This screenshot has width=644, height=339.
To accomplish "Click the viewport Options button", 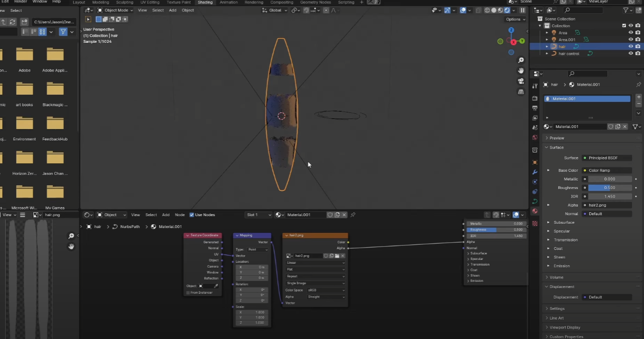I will point(515,19).
